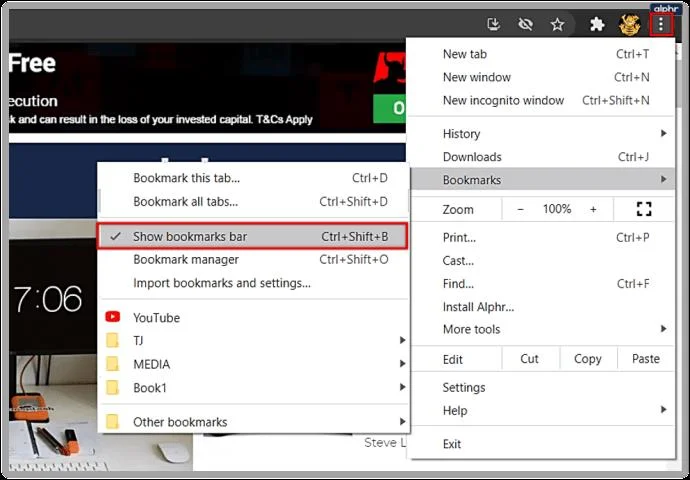Select Install Alphr... menu item
Image resolution: width=690 pixels, height=480 pixels.
pos(542,307)
